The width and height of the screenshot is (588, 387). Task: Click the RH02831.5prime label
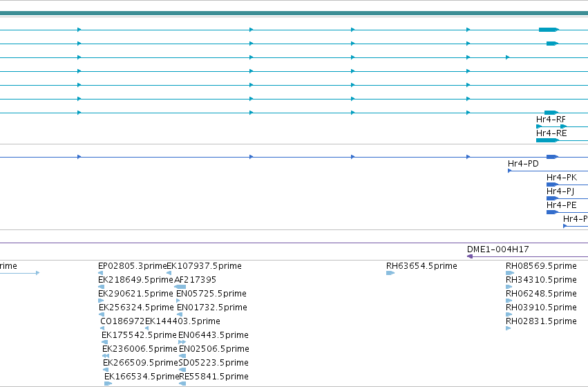(x=541, y=321)
